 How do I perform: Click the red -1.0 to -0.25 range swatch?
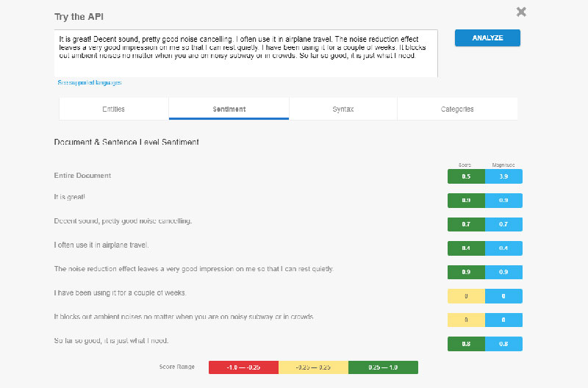point(243,367)
